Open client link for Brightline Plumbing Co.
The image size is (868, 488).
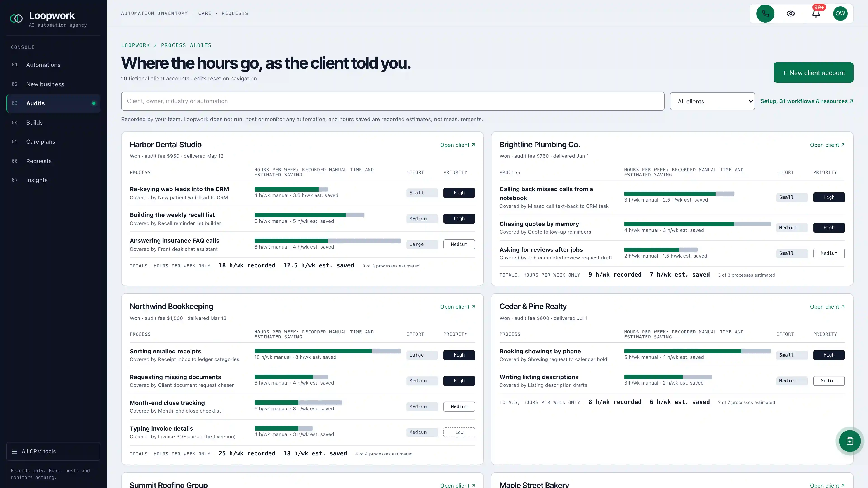(827, 145)
